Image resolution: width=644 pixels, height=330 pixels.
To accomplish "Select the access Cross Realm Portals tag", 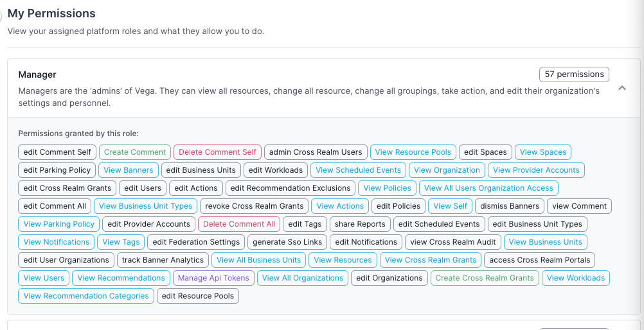I will (x=540, y=260).
